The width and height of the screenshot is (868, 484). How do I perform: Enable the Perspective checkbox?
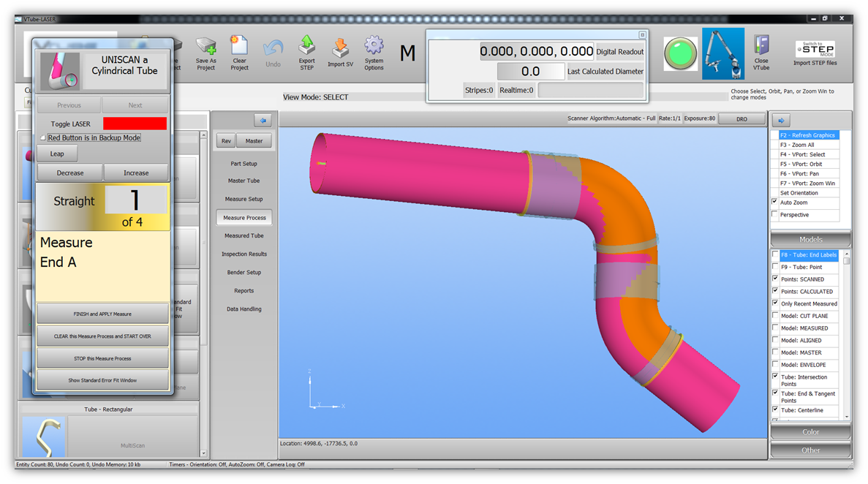(775, 214)
